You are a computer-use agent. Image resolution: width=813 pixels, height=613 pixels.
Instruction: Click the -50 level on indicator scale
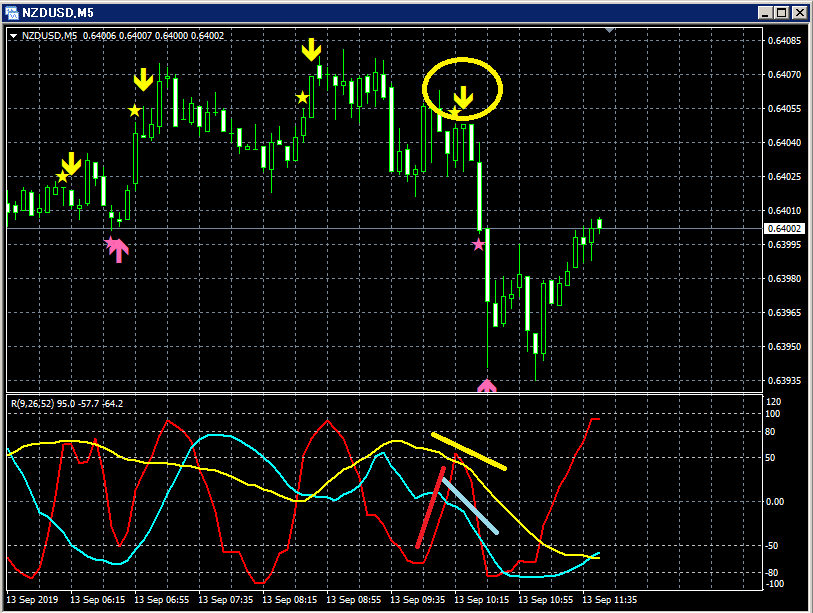(x=773, y=546)
